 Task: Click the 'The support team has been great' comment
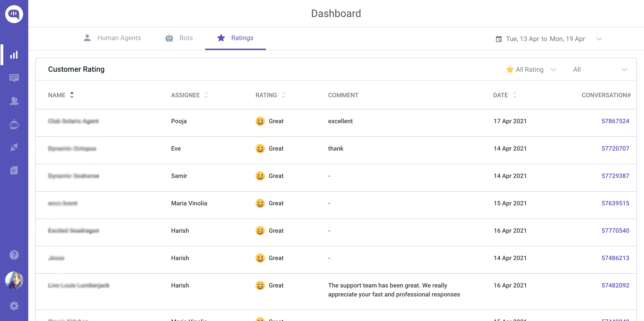(394, 290)
